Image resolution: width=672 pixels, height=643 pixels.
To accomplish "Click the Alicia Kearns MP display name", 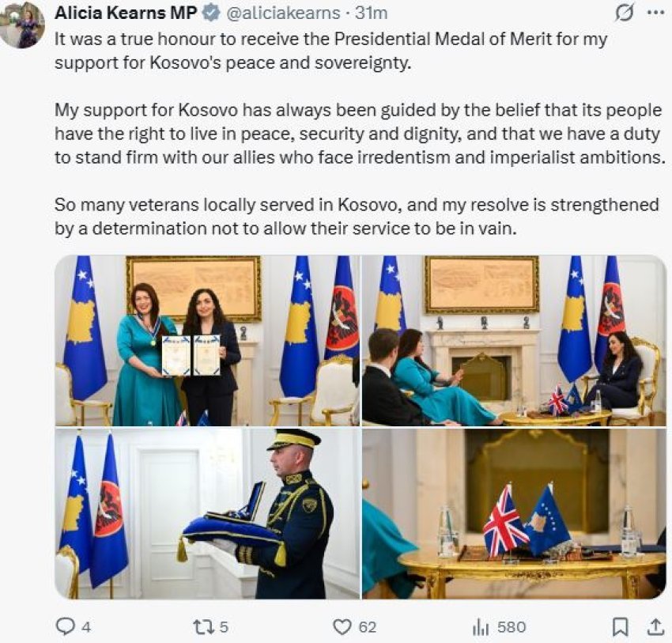I will tap(126, 13).
